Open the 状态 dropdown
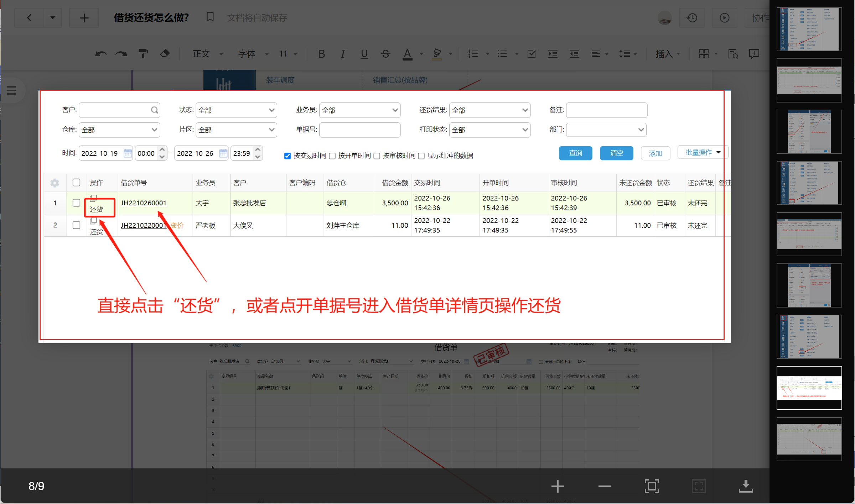 [x=236, y=110]
